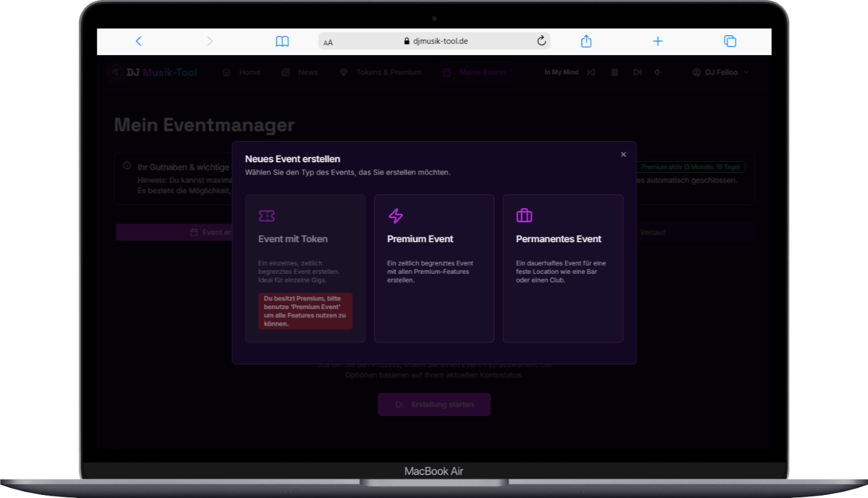Close the Neues Event erstellen dialog
Viewport: 868px width, 498px height.
[623, 154]
